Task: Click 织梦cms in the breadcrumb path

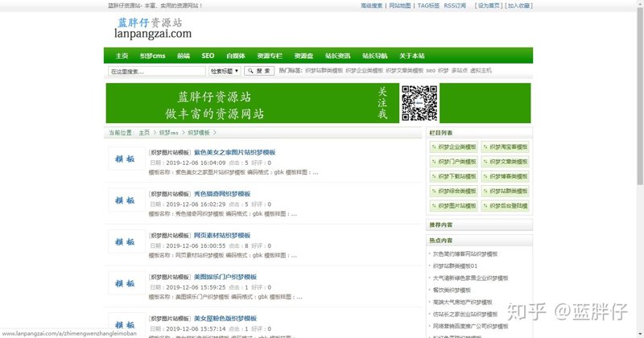Action: pos(169,133)
